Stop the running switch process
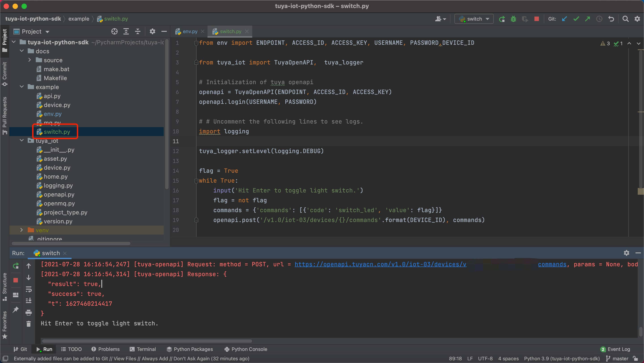This screenshot has width=644, height=363. coord(16,280)
